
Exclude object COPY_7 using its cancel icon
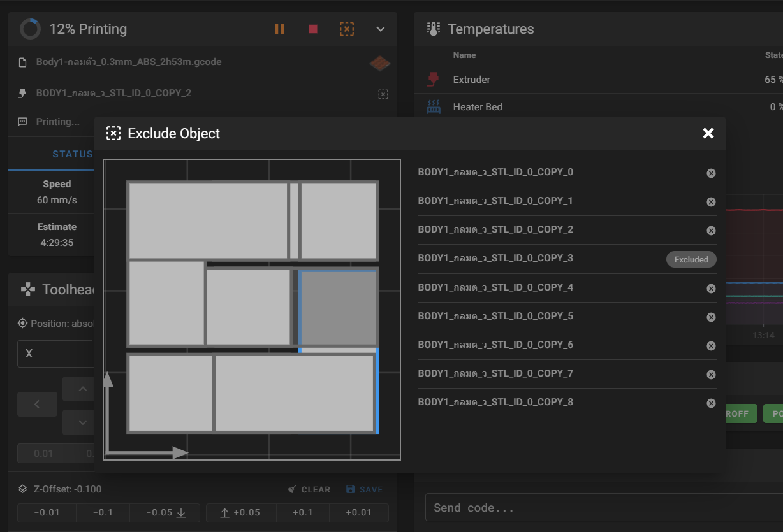point(711,375)
